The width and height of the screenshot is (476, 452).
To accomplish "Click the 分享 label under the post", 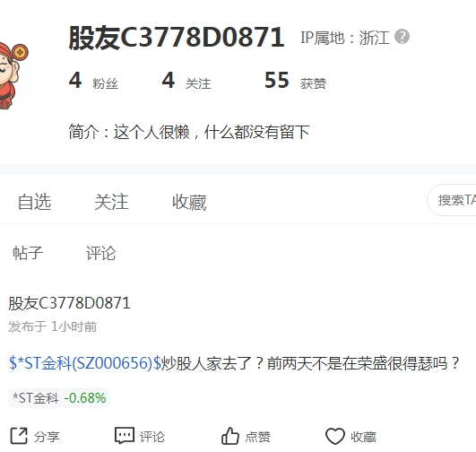I will tap(47, 437).
